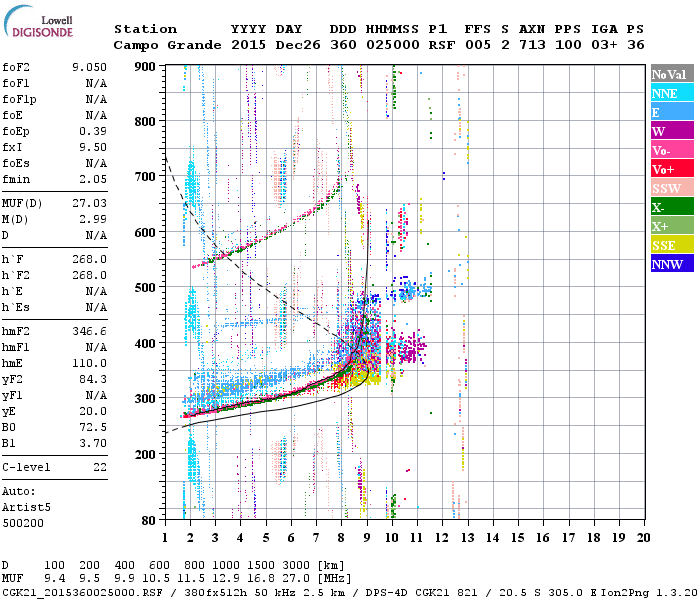
Task: Click the foF2 value 9.050
Action: (x=89, y=67)
